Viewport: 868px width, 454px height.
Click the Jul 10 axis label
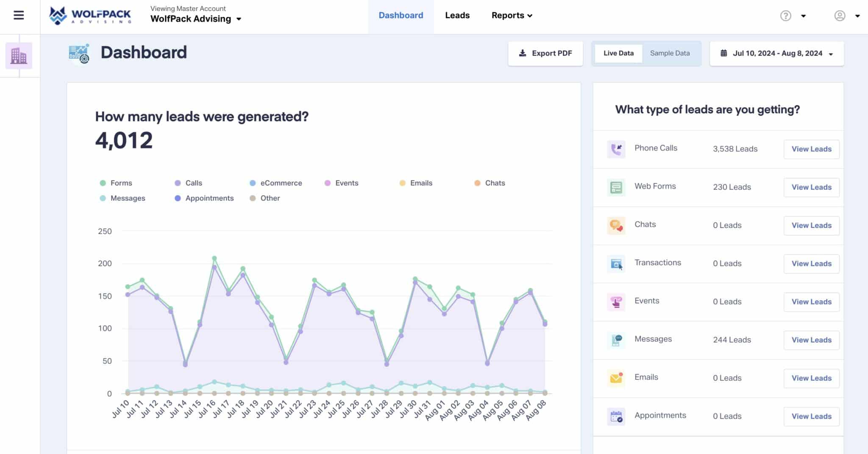point(121,409)
